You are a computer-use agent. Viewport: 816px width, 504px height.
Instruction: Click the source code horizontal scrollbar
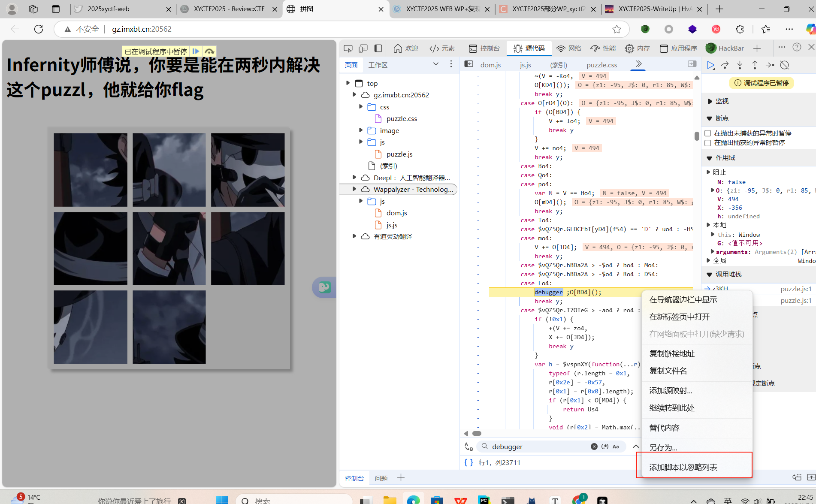pyautogui.click(x=477, y=433)
